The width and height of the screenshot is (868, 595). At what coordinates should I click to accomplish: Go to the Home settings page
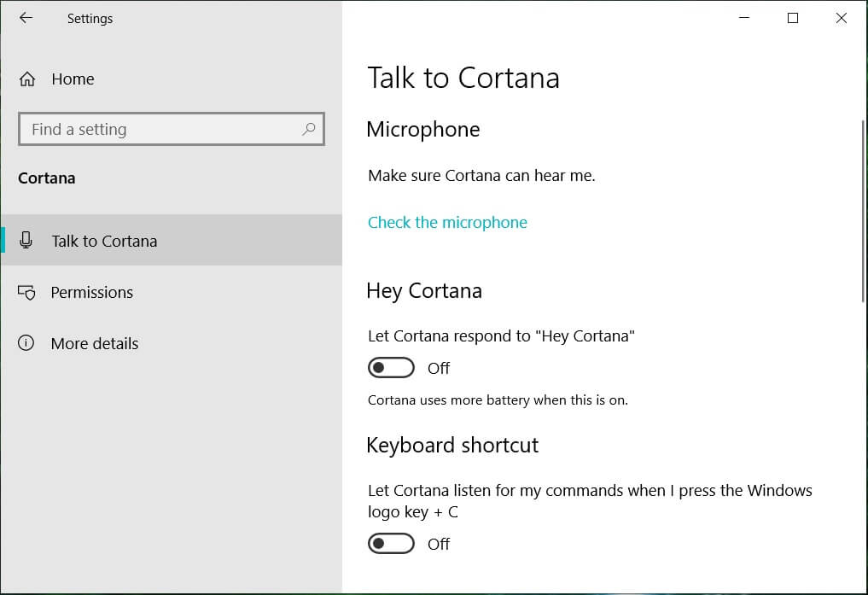(x=73, y=79)
